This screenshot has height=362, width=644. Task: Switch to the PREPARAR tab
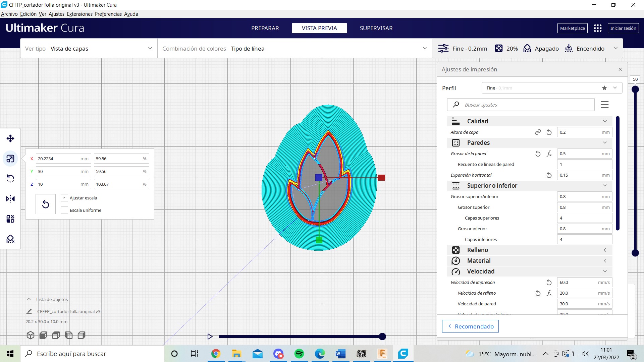[x=265, y=28]
